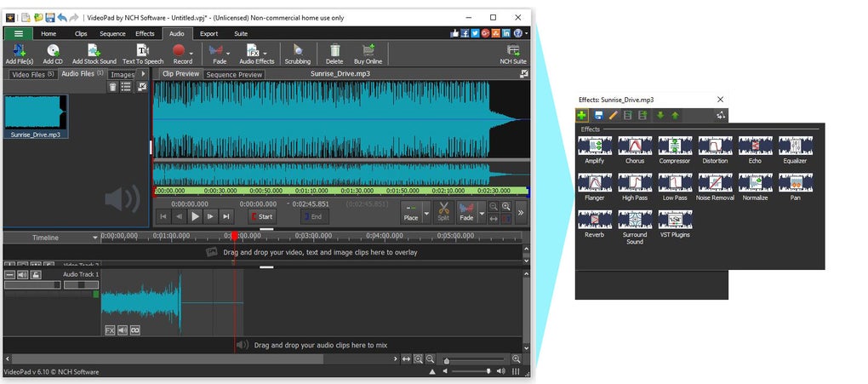
Task: Open the VST Plugins effect
Action: [675, 224]
